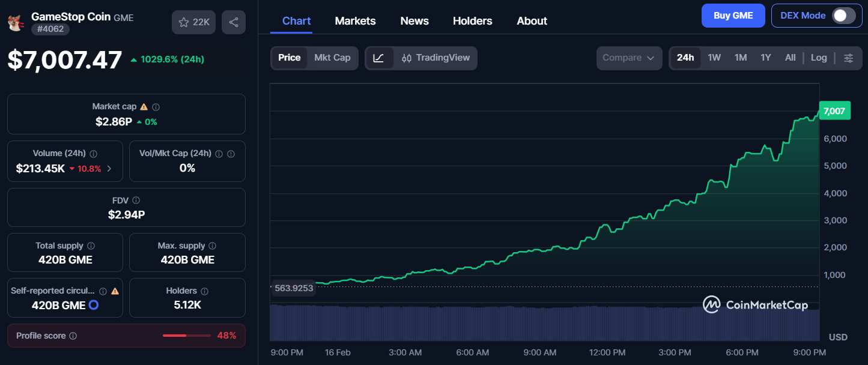Open the About tab
The height and width of the screenshot is (365, 868).
click(532, 21)
